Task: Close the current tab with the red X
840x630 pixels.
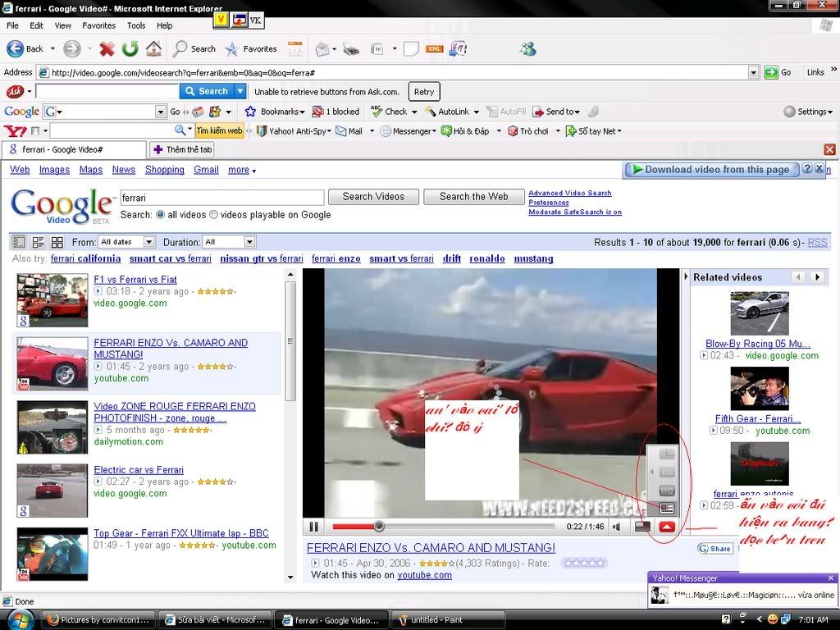Action: pos(830,149)
